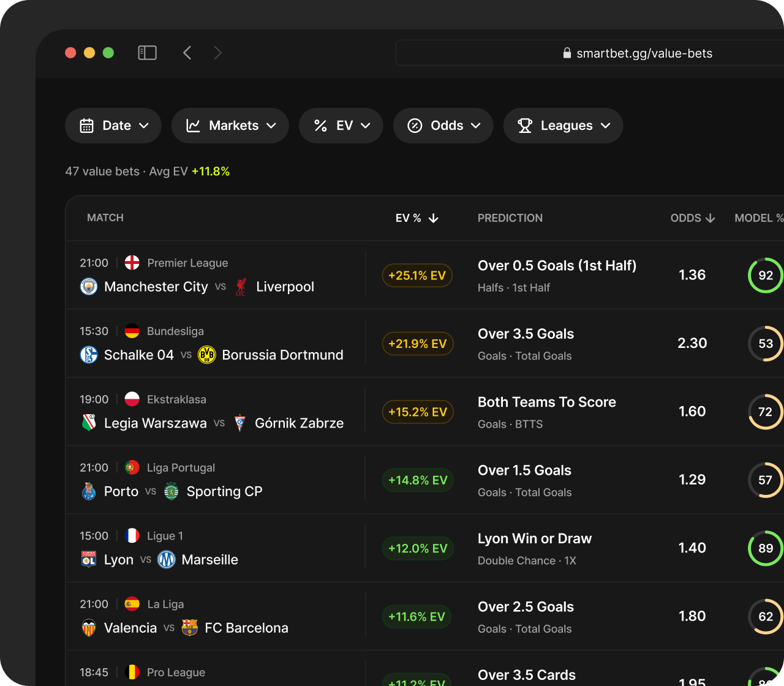Click the Valencia crest
Screen dimensions: 784x686
point(89,628)
